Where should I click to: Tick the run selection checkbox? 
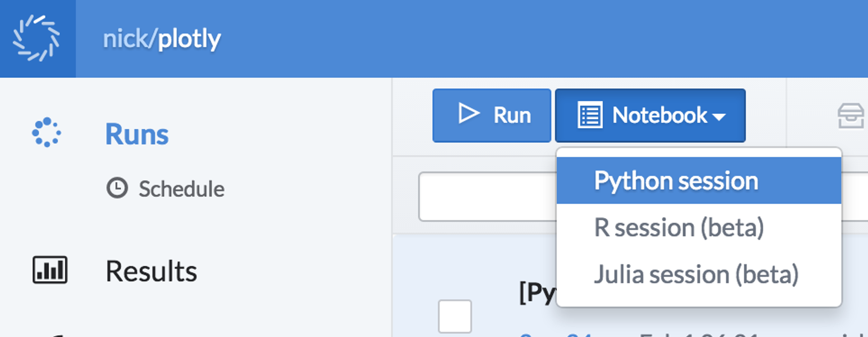(x=454, y=317)
